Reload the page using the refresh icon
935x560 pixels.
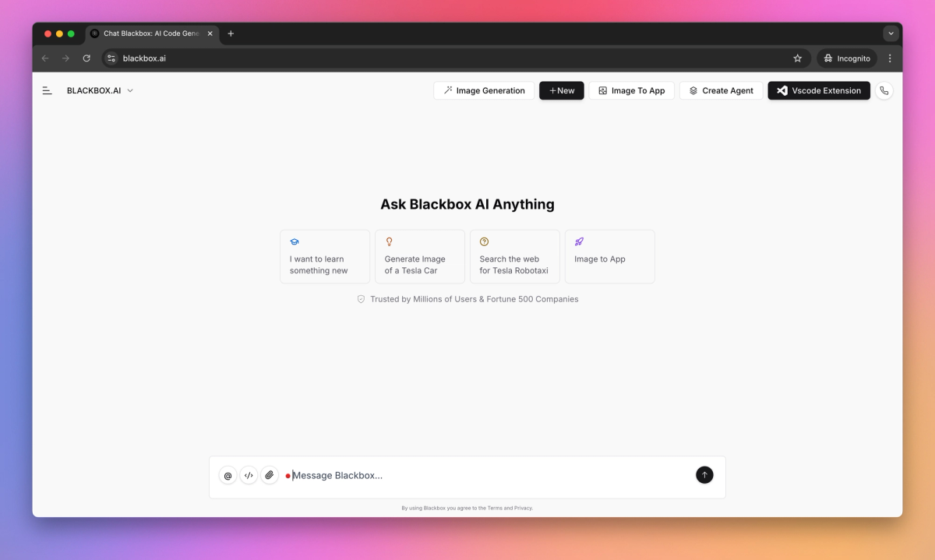click(86, 58)
